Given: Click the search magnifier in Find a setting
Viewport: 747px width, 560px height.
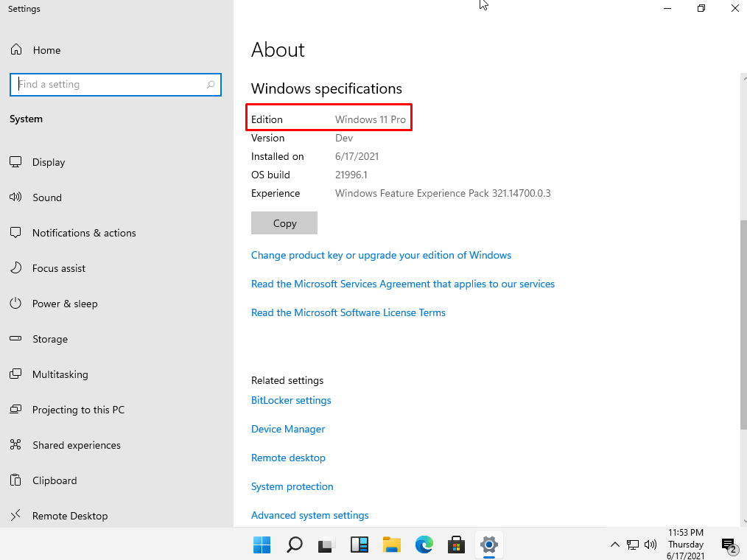Looking at the screenshot, I should tap(211, 84).
